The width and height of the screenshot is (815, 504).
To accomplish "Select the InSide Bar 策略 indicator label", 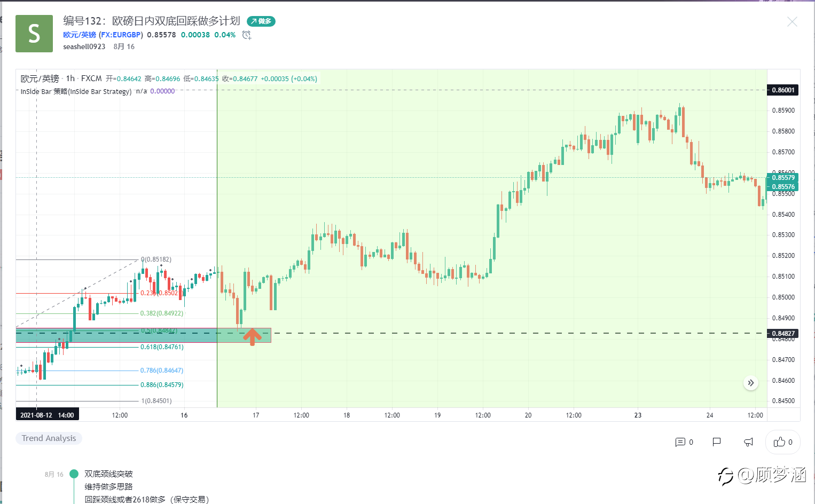I will pyautogui.click(x=76, y=91).
